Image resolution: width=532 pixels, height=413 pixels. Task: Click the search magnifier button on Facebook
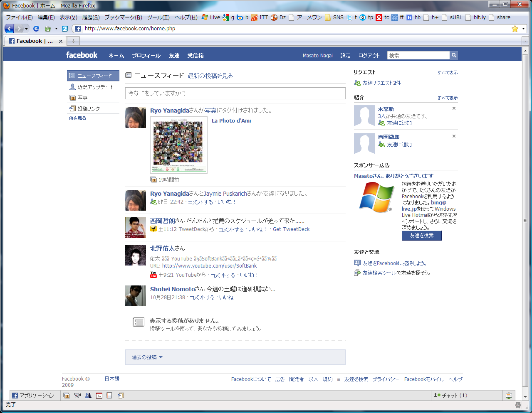point(454,55)
